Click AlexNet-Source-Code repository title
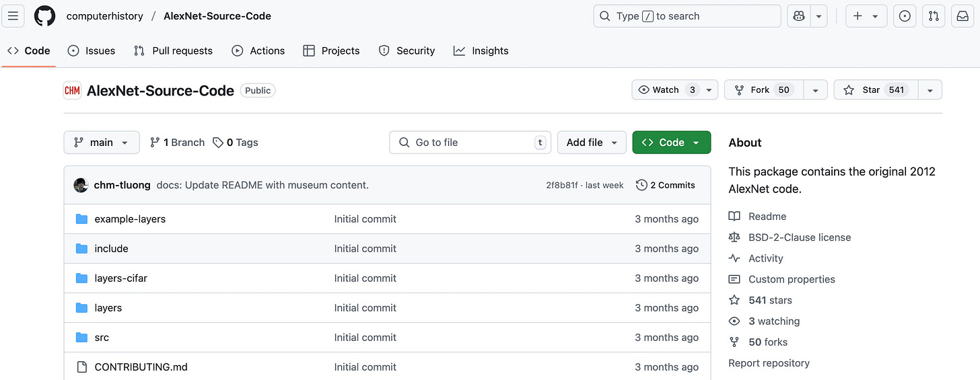This screenshot has height=380, width=980. [160, 90]
